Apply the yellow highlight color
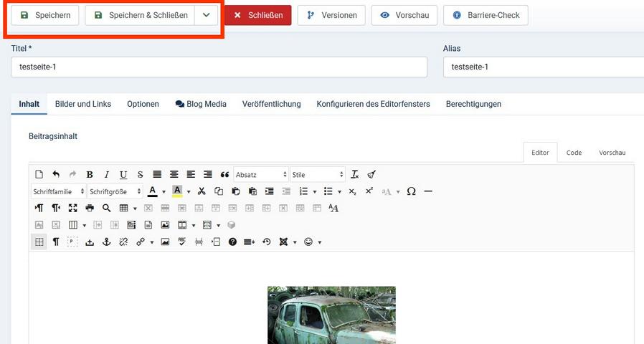644x344 pixels. [177, 191]
